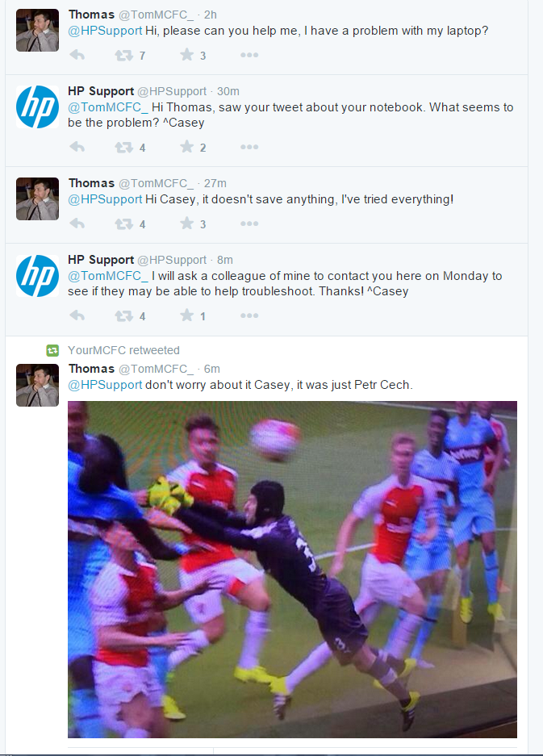
Task: Favorite HP Support tweet with 2 stars
Action: tap(186, 147)
